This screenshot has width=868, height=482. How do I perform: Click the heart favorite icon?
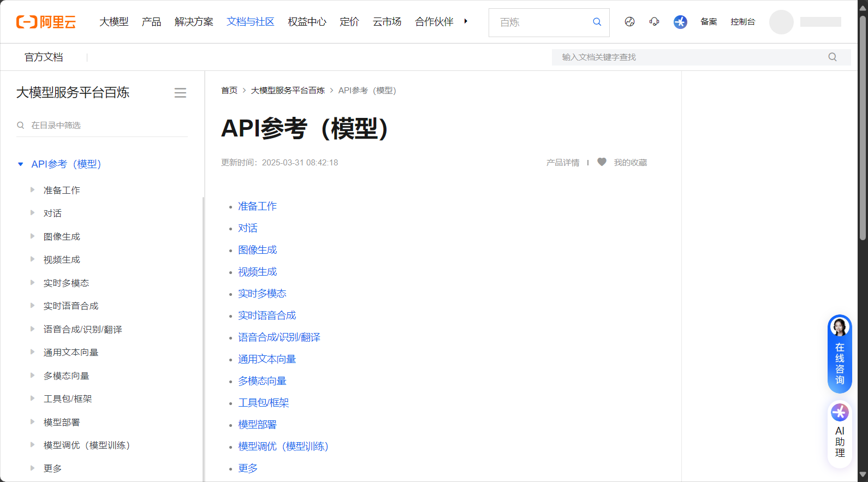(602, 162)
